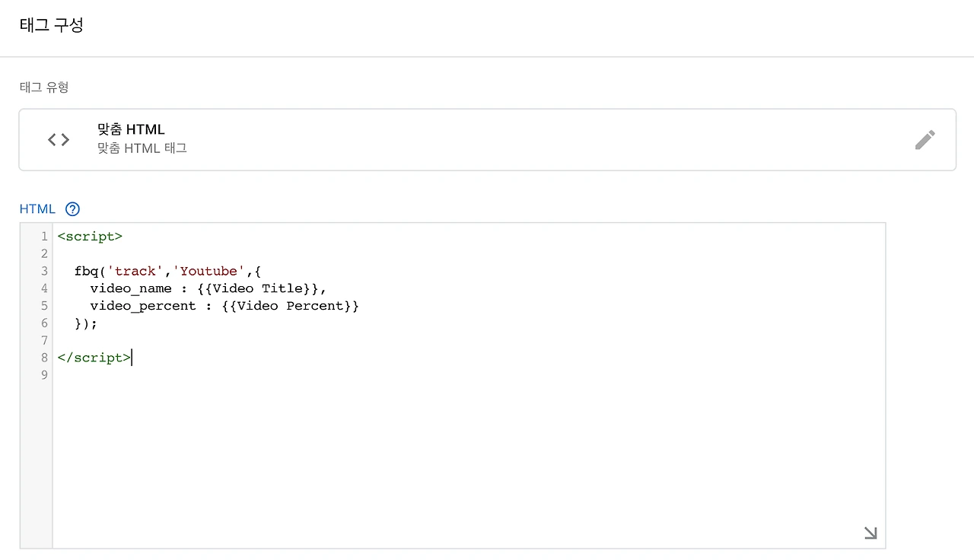Click the 태그 구성 section heading
Viewport: 974px width, 560px height.
click(x=51, y=25)
